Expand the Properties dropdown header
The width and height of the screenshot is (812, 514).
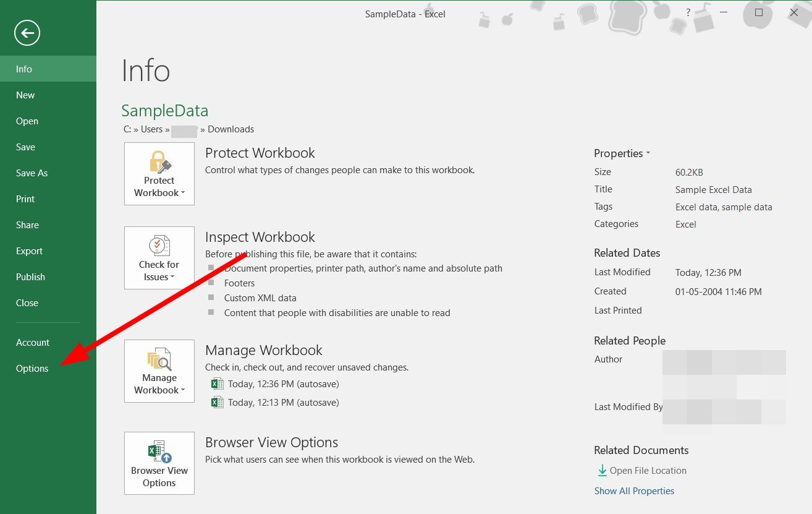click(622, 153)
